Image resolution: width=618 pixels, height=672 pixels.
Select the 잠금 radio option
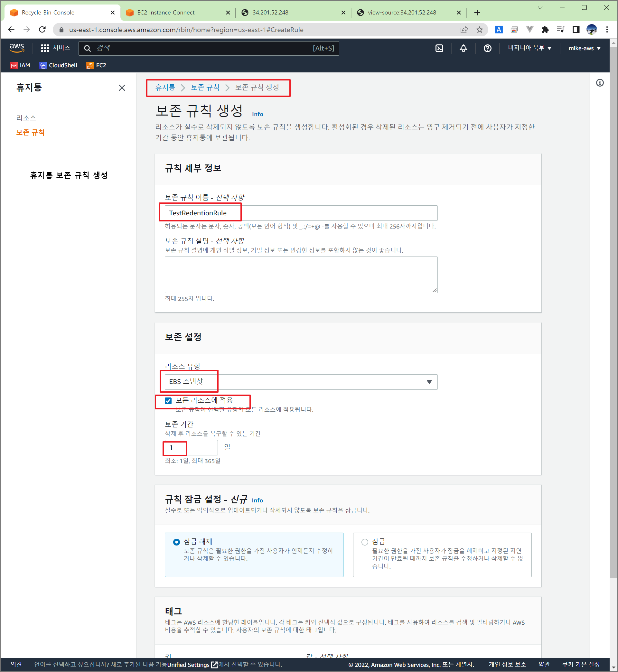(x=364, y=542)
